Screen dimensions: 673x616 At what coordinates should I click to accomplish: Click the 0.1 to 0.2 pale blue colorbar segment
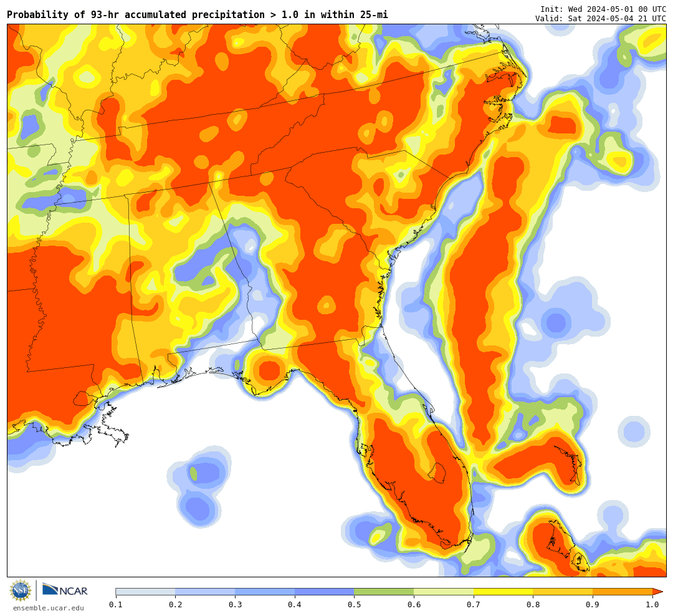point(145,592)
